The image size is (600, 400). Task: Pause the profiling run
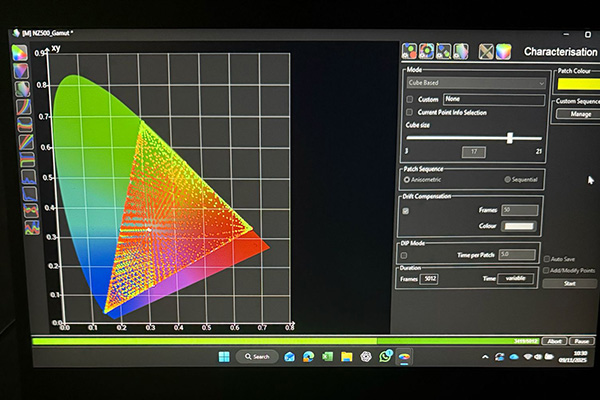tap(581, 341)
